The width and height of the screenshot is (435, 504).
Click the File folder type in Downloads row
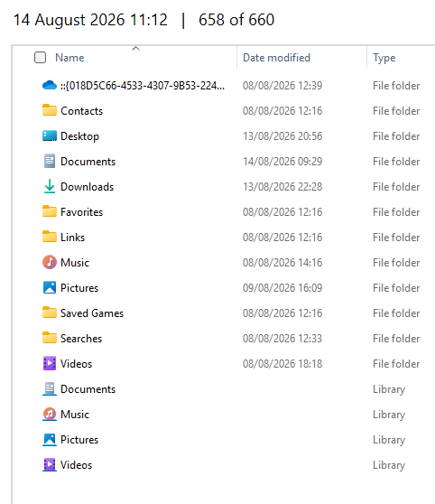pos(396,187)
